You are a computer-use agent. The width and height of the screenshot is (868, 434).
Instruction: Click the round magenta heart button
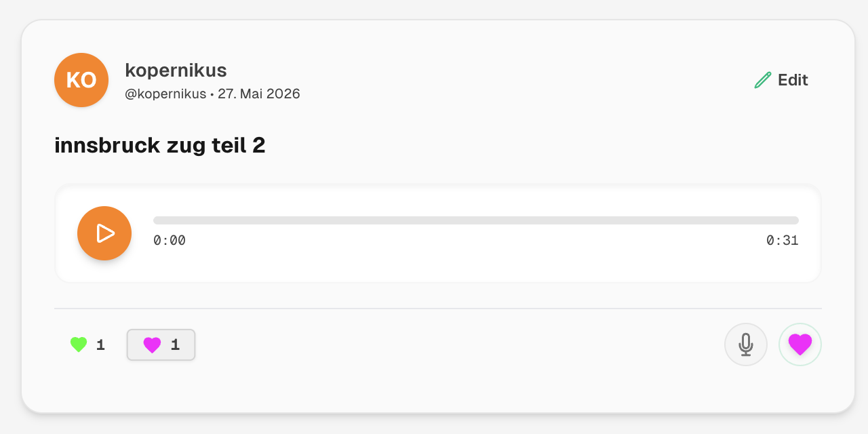(x=800, y=344)
